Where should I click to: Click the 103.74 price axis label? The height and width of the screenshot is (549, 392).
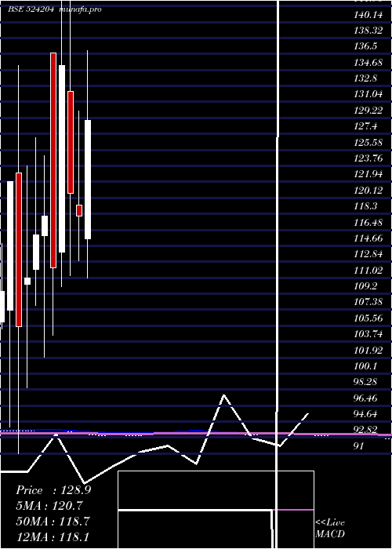[x=368, y=333]
